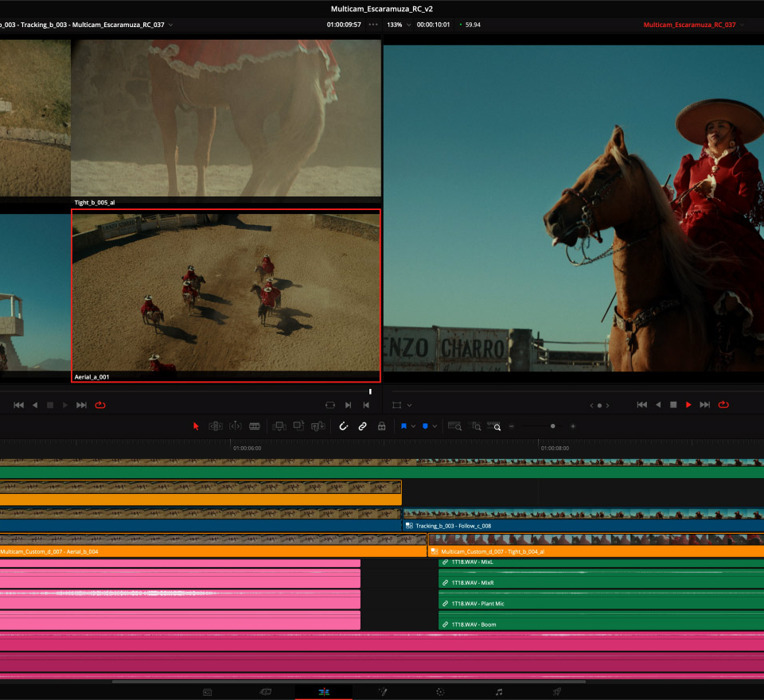
Task: Open flag color dropdown arrow
Action: pos(413,426)
